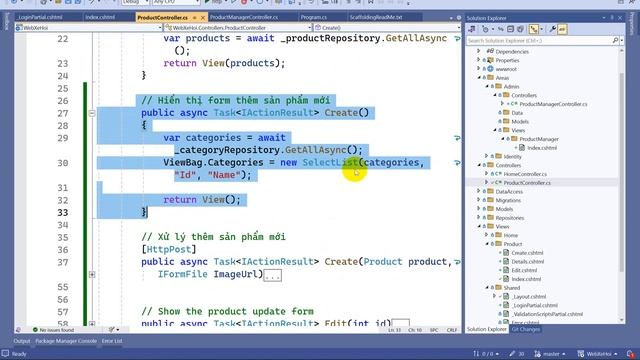This screenshot has width=640, height=360.
Task: Expand the Repositories folder
Action: tap(479, 218)
